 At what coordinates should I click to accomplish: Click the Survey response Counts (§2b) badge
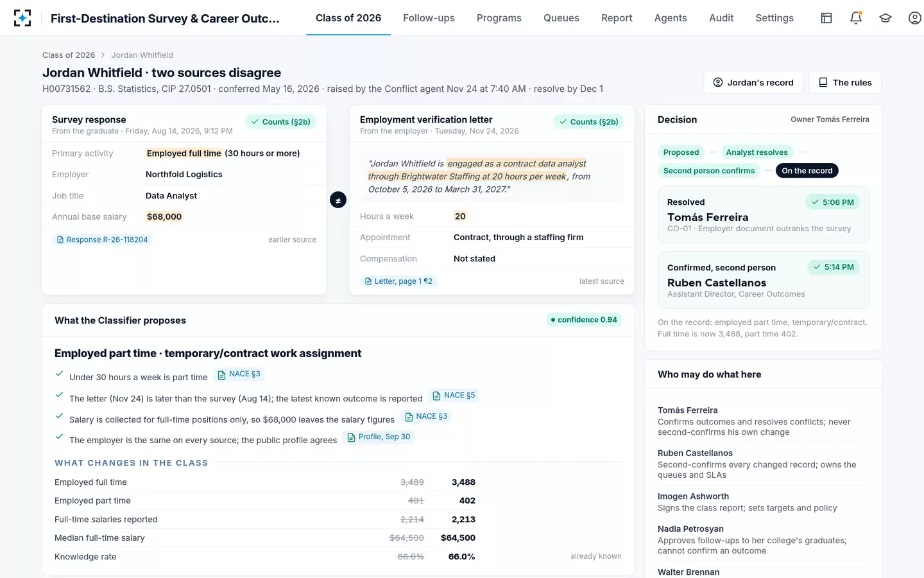(x=280, y=121)
